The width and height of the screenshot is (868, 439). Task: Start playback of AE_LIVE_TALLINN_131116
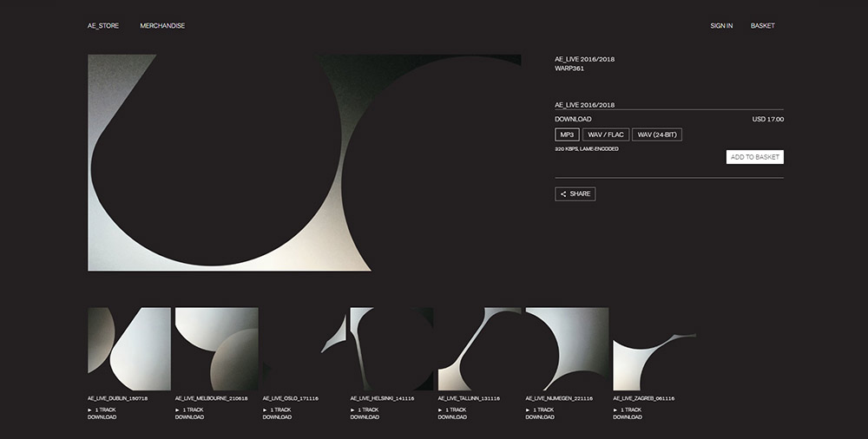point(441,410)
